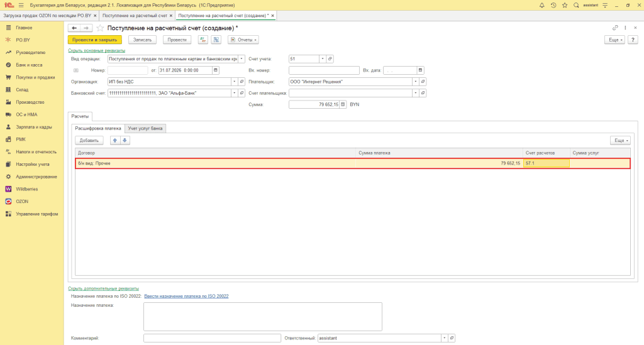The height and width of the screenshot is (345, 644).
Task: Open Администрирование section
Action: point(36,177)
